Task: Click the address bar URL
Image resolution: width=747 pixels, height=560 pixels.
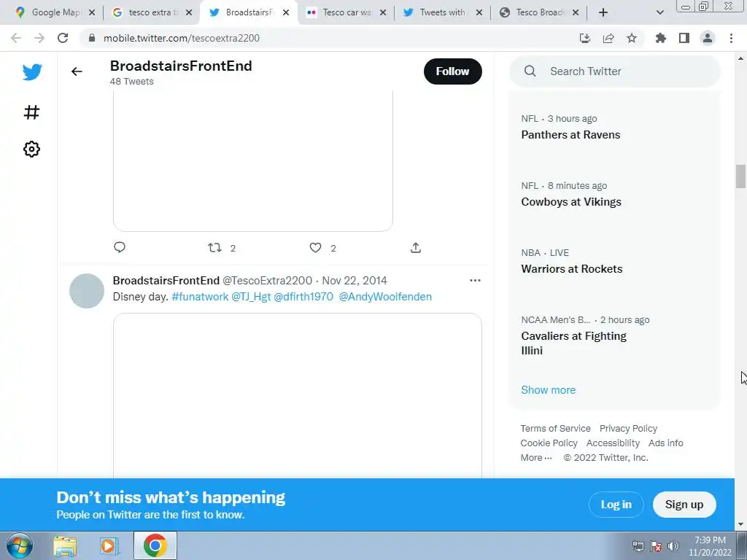Action: pos(182,38)
